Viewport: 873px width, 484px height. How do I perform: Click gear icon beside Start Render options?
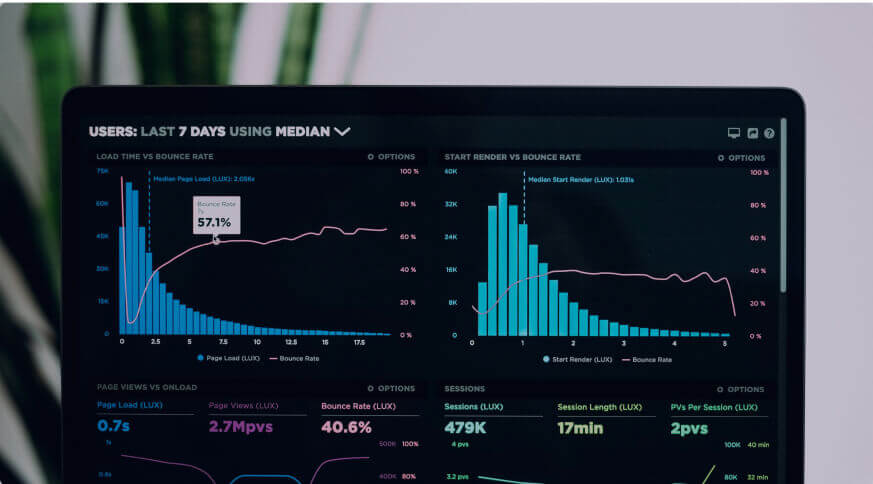[721, 158]
